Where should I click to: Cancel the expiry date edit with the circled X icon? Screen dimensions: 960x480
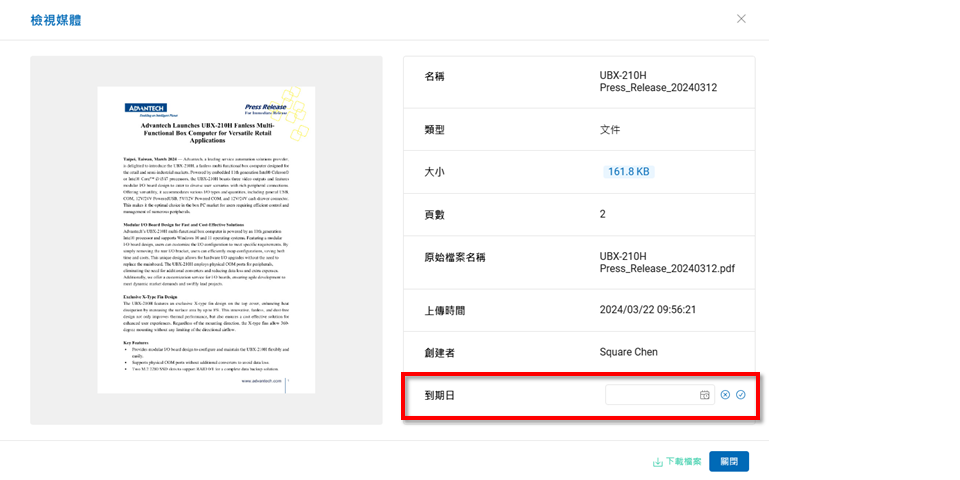point(725,395)
